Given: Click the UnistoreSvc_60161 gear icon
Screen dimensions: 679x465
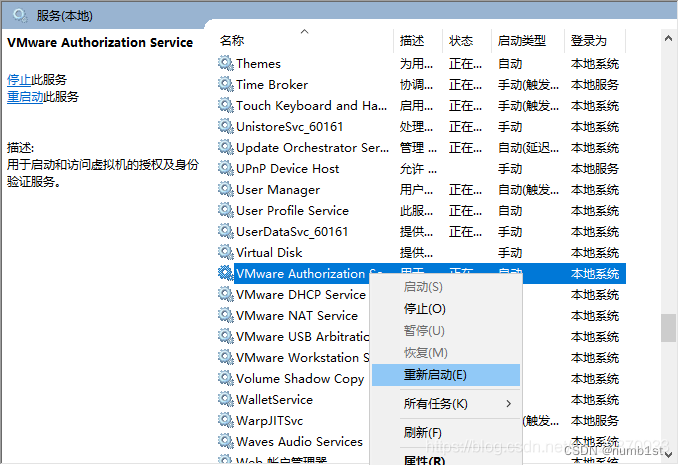Looking at the screenshot, I should (226, 126).
